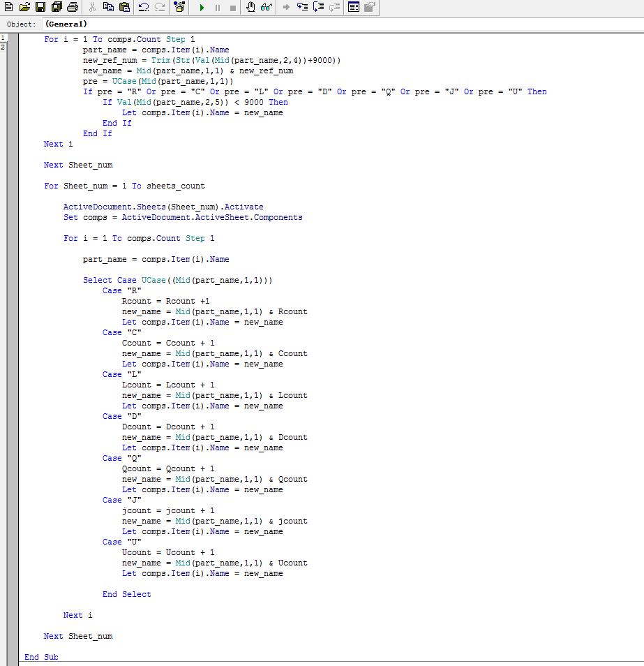Screen dimensions: 644x666
Task: Open a file using the folder icon
Action: pyautogui.click(x=24, y=8)
